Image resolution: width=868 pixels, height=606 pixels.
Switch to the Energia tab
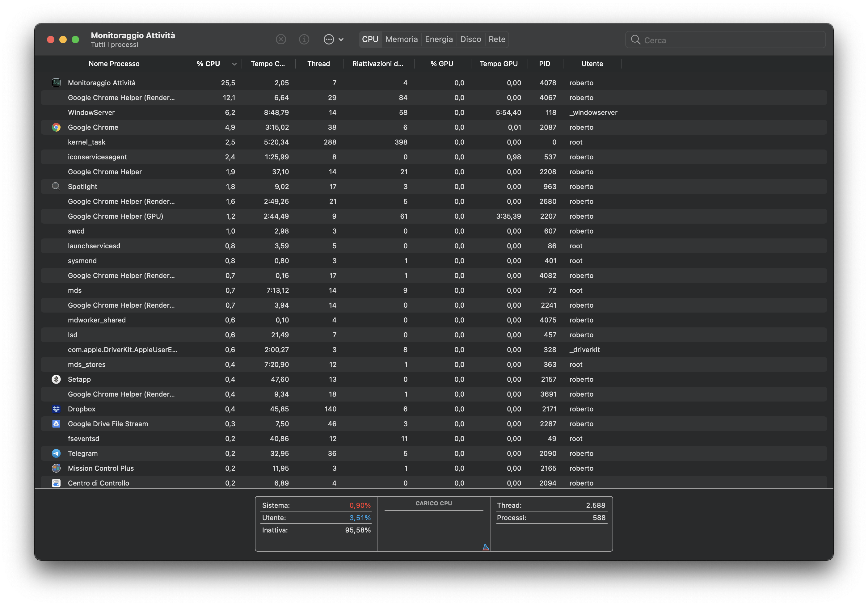439,39
